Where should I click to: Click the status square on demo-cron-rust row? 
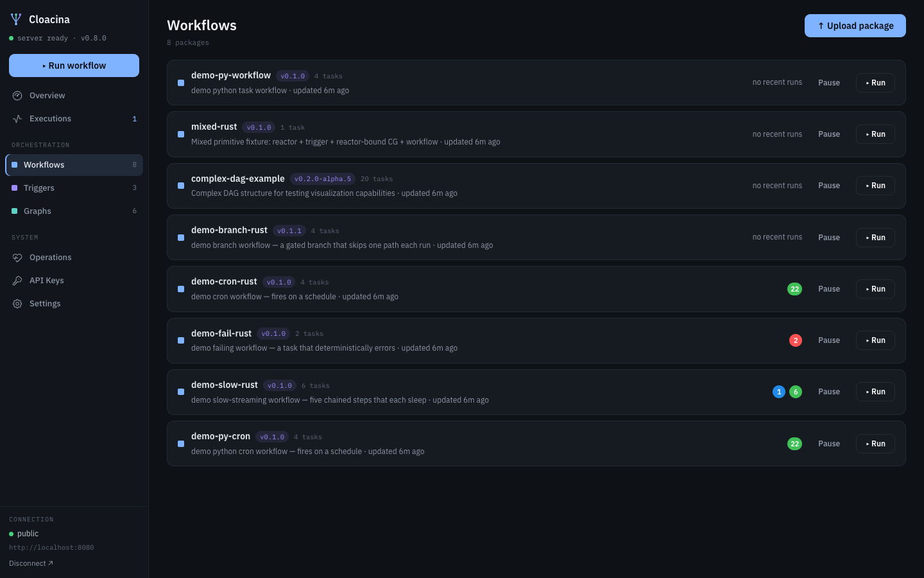[181, 289]
